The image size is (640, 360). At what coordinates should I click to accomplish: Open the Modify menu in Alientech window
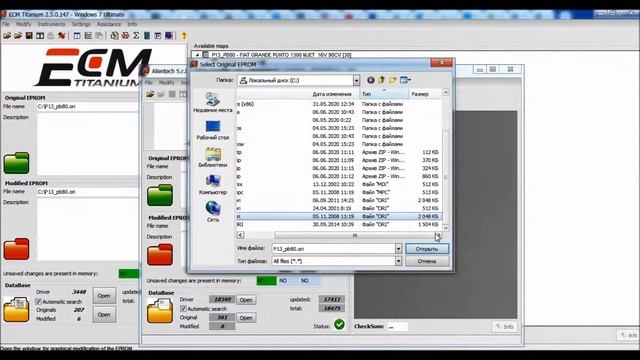coord(166,82)
